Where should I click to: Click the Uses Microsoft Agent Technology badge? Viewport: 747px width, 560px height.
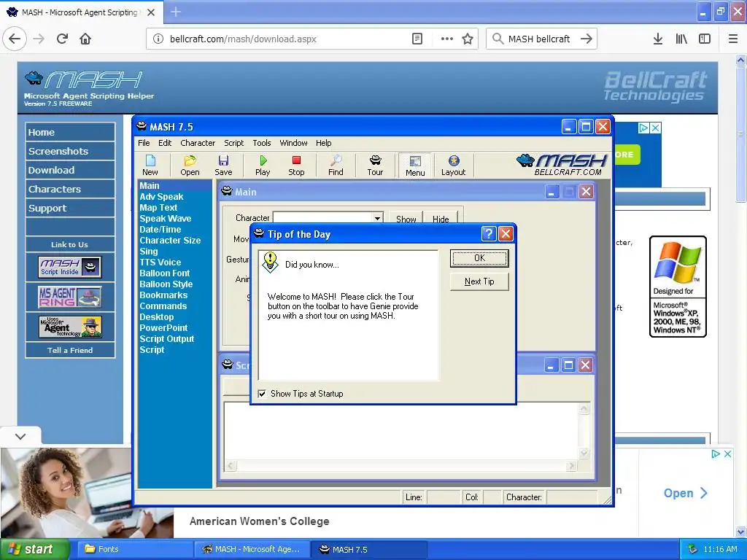70,327
